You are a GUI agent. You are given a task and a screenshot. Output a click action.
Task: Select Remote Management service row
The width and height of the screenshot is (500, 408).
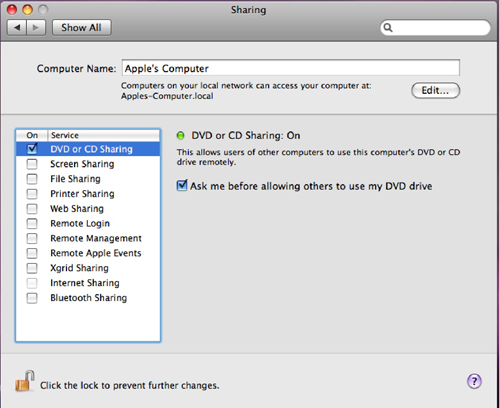[88, 238]
